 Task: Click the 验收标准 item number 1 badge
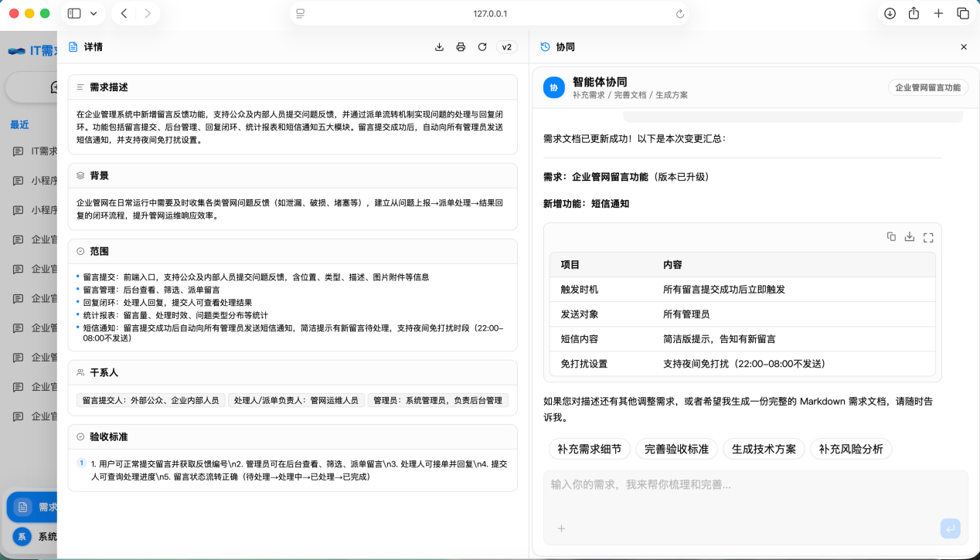(81, 463)
